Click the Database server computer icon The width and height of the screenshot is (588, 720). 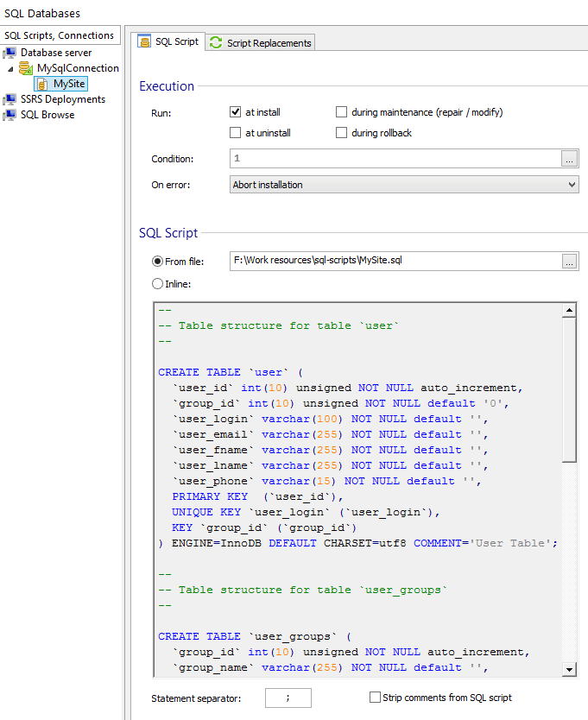coord(9,53)
